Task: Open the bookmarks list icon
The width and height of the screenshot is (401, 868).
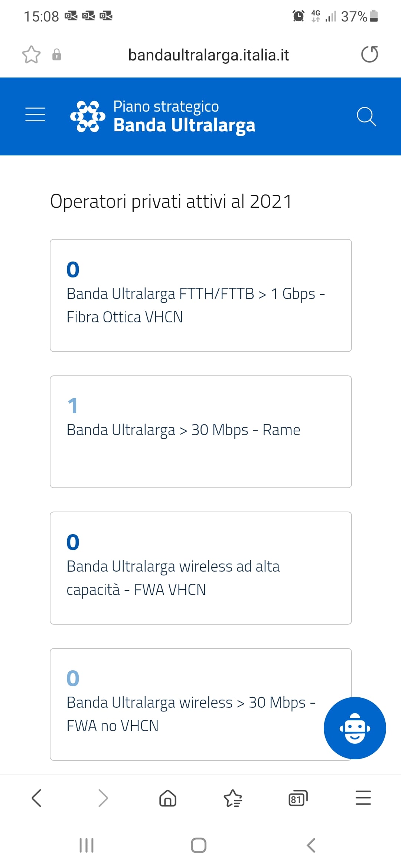Action: click(233, 798)
